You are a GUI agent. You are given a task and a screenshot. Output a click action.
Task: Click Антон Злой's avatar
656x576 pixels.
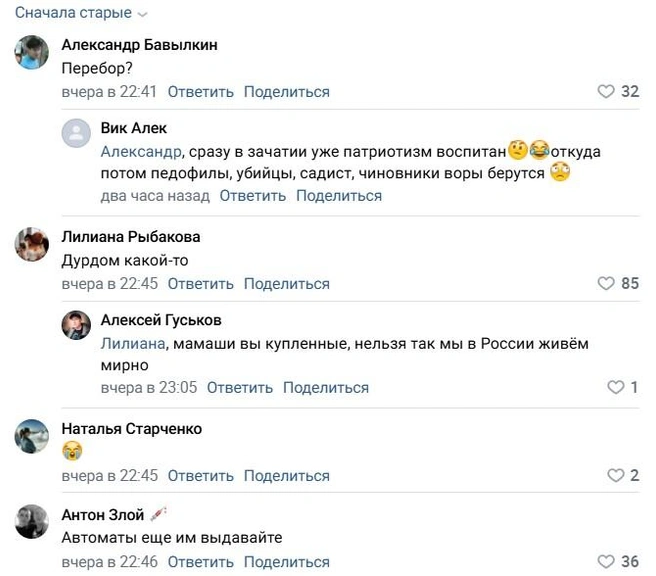tap(33, 521)
